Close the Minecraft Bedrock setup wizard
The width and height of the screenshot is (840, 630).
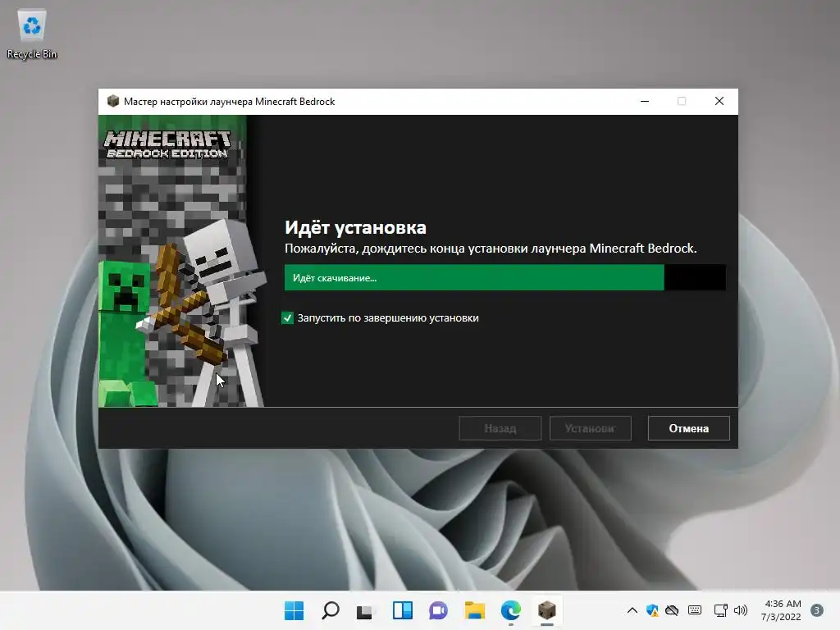click(719, 101)
